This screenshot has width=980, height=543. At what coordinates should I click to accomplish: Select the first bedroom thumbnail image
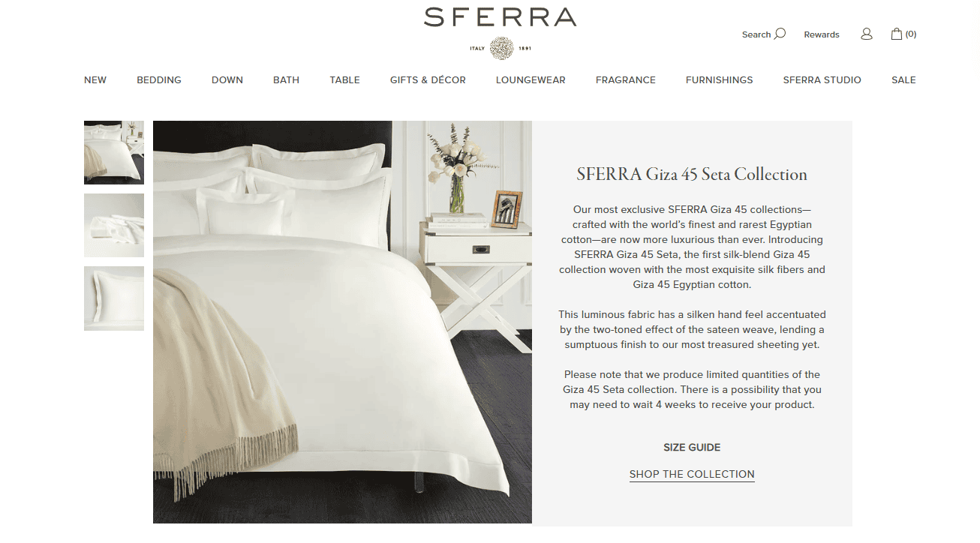pos(114,152)
